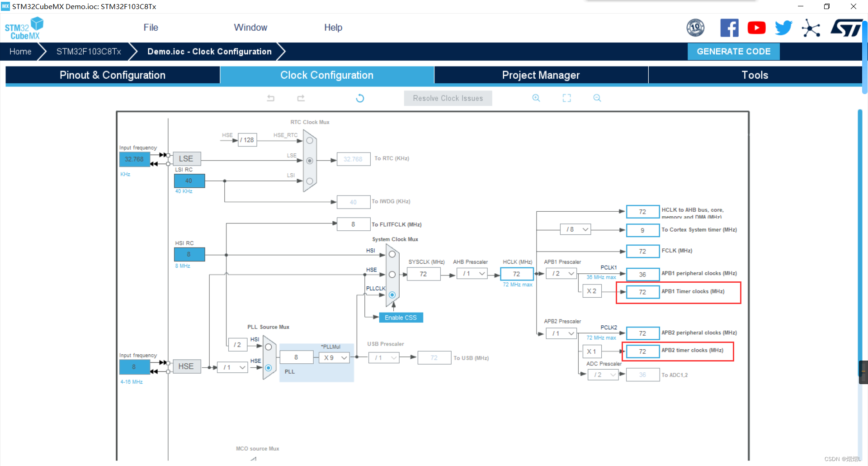Click the LSI RC 40 value box

[x=189, y=181]
